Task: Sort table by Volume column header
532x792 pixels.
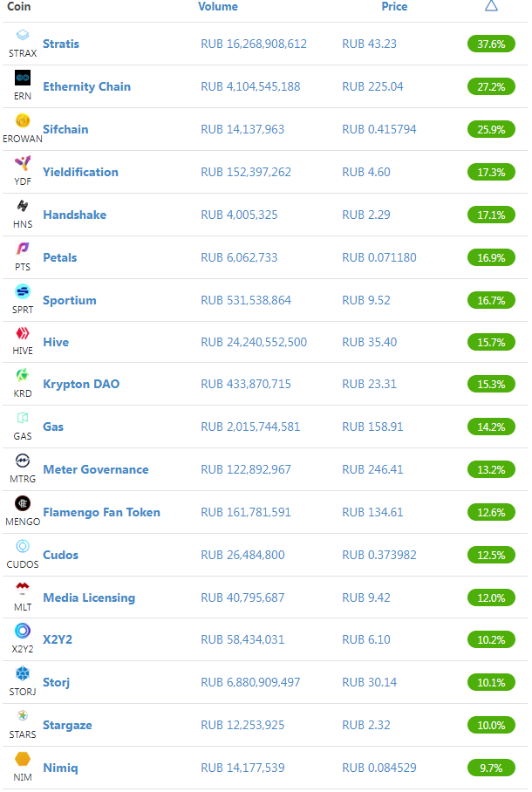Action: tap(218, 7)
